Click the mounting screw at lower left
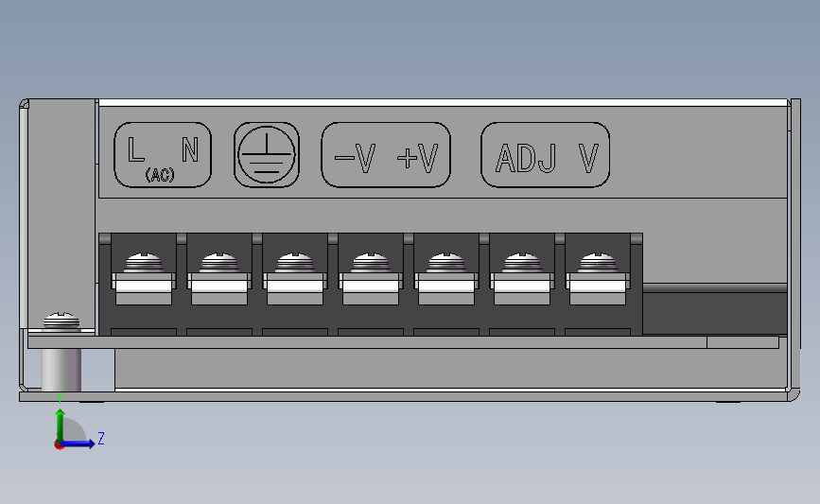Image resolution: width=820 pixels, height=504 pixels. (x=61, y=322)
